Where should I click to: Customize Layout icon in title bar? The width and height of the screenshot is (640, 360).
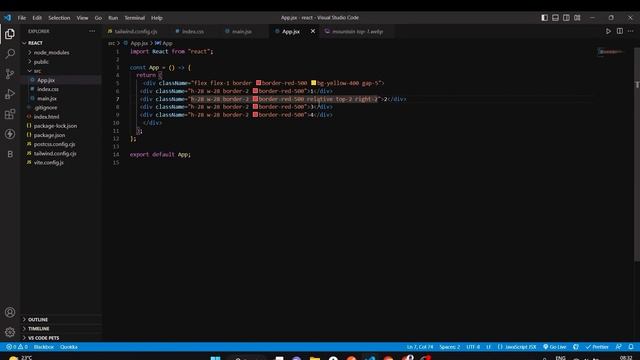577,18
